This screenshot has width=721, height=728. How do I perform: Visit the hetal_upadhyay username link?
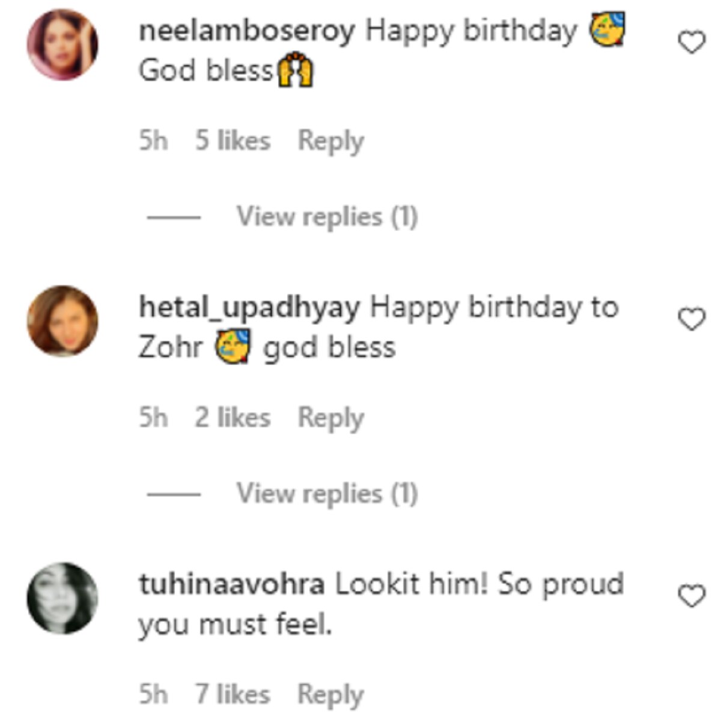click(x=249, y=308)
